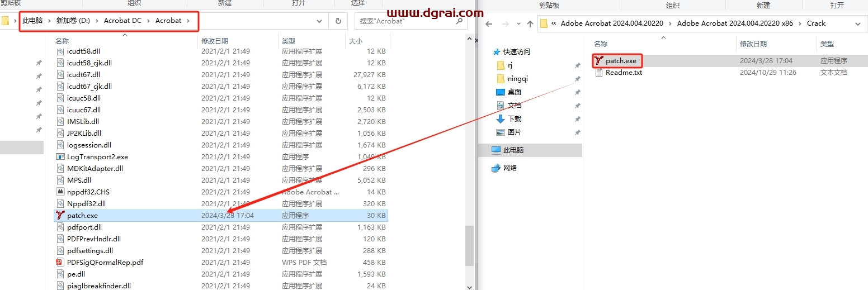Click pe.dll file icon

[x=60, y=274]
